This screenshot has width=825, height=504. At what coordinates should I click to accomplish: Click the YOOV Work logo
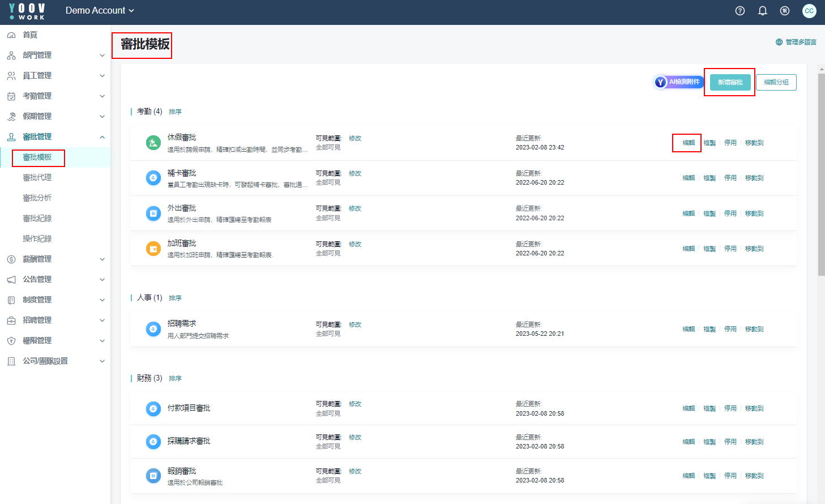click(x=27, y=11)
